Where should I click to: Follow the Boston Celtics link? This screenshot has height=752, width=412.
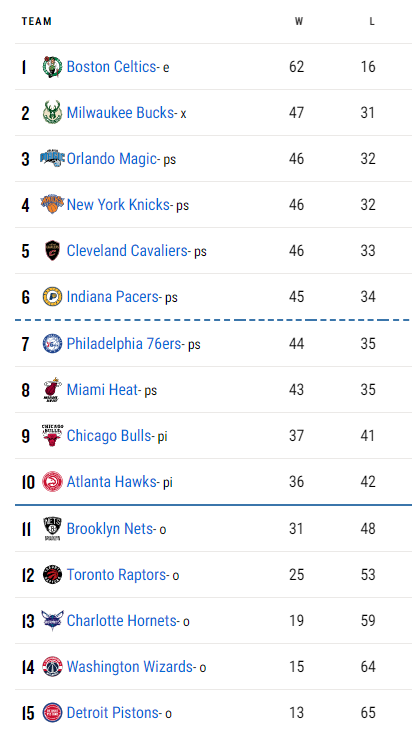(111, 67)
